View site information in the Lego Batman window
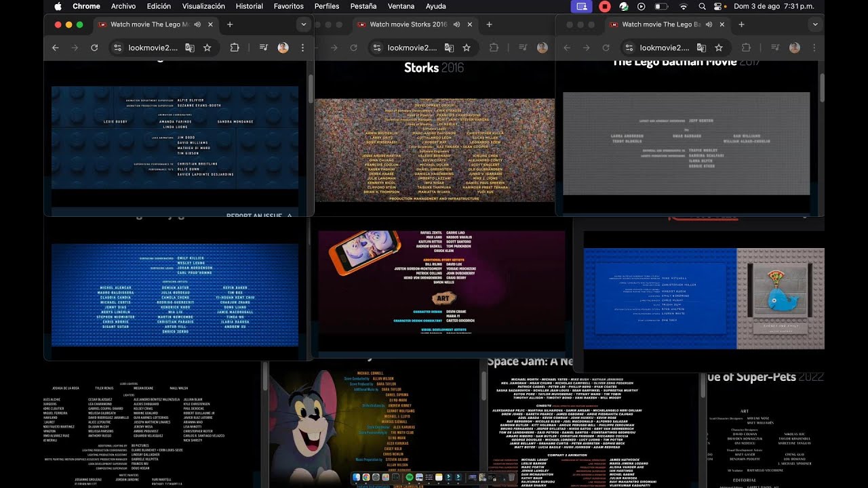The width and height of the screenshot is (868, 488). coord(629,47)
